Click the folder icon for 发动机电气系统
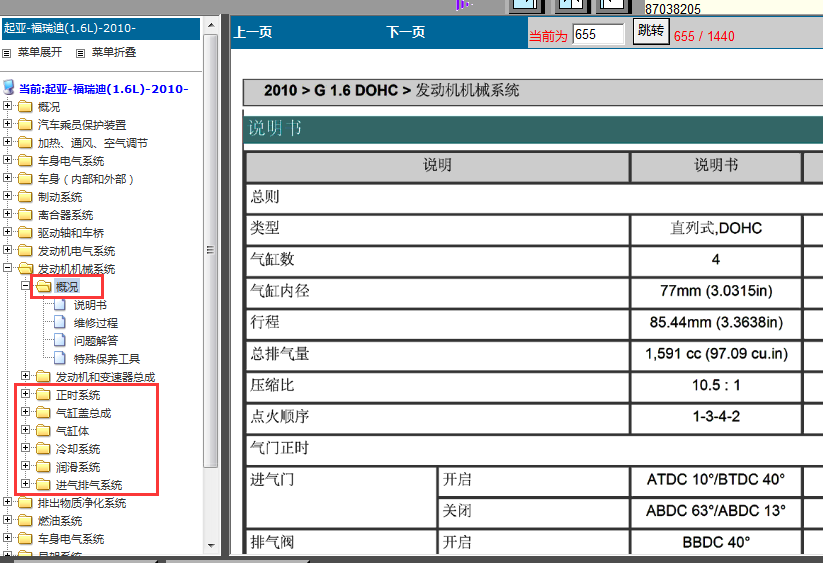The image size is (823, 563). pyautogui.click(x=25, y=251)
